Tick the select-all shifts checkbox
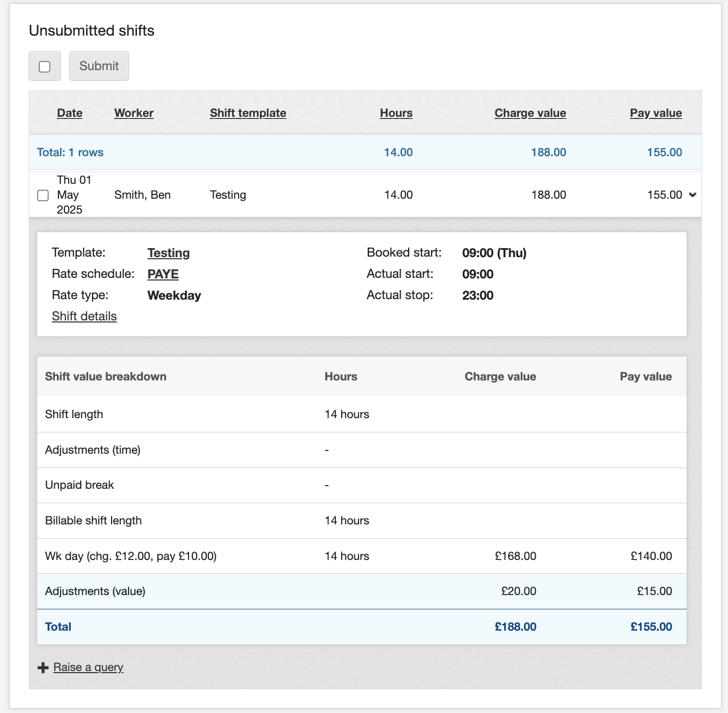 45,66
